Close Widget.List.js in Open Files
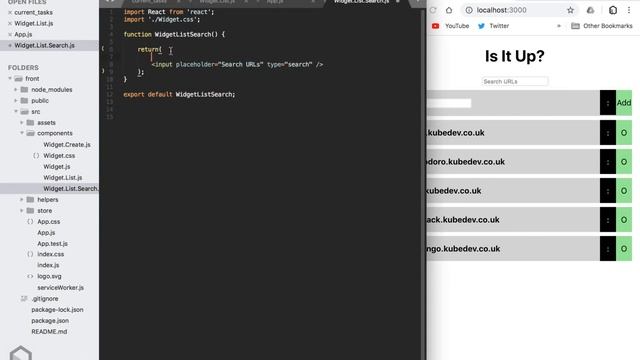This screenshot has height=360, width=640. (10, 24)
